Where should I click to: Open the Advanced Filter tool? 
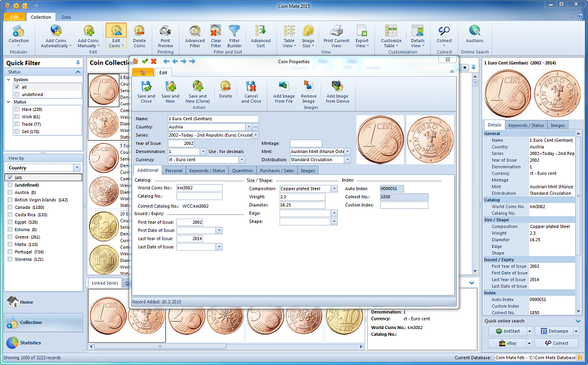pos(194,36)
